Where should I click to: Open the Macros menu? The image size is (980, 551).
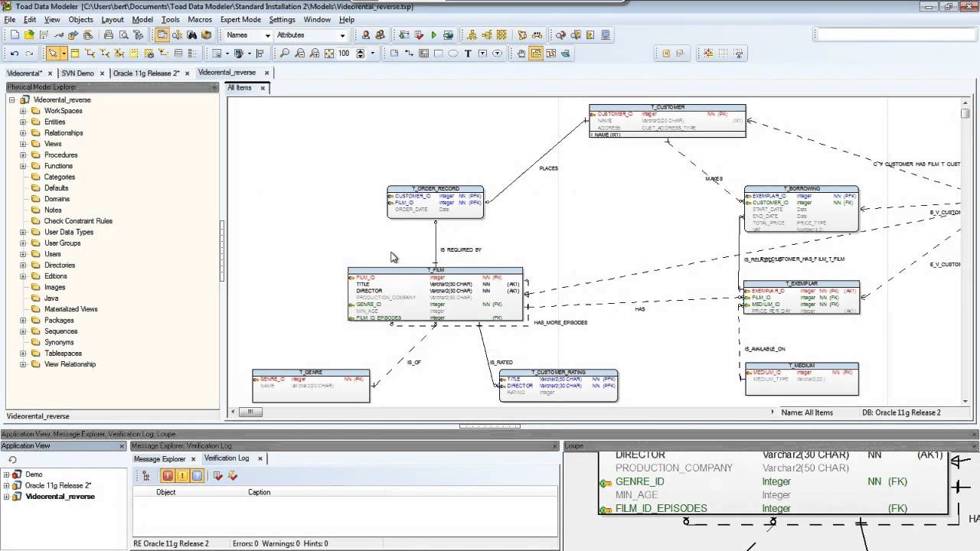point(200,19)
